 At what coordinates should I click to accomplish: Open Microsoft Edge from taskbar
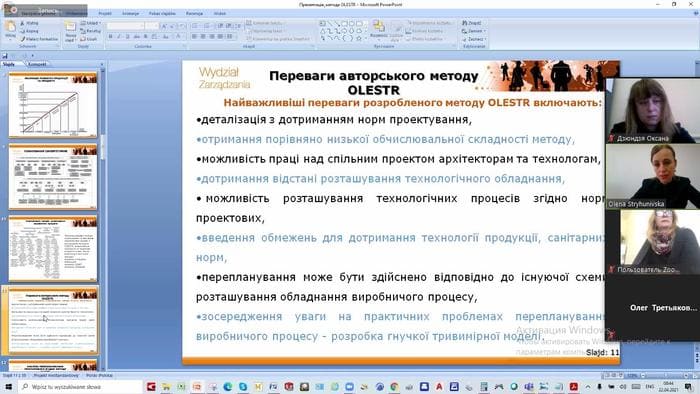pos(228,386)
